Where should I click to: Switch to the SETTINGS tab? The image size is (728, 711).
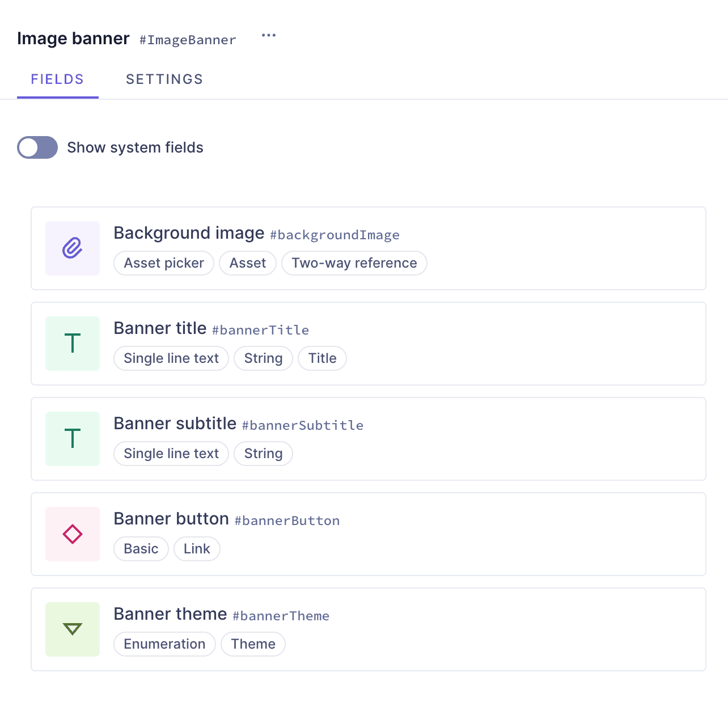coord(164,79)
